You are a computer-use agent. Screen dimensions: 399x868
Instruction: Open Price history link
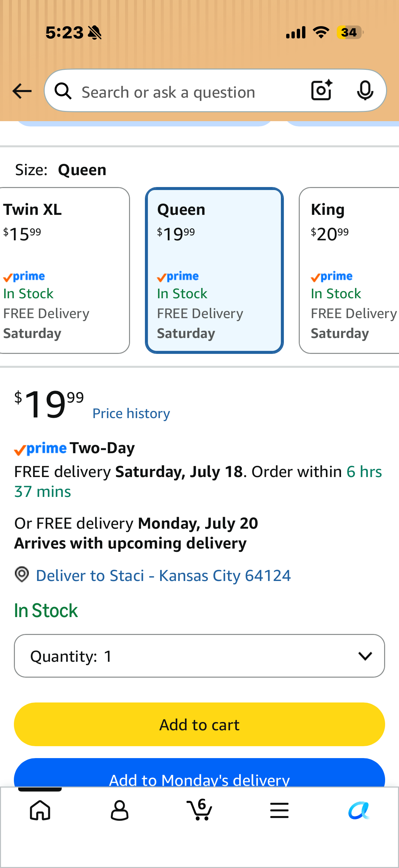tap(131, 413)
